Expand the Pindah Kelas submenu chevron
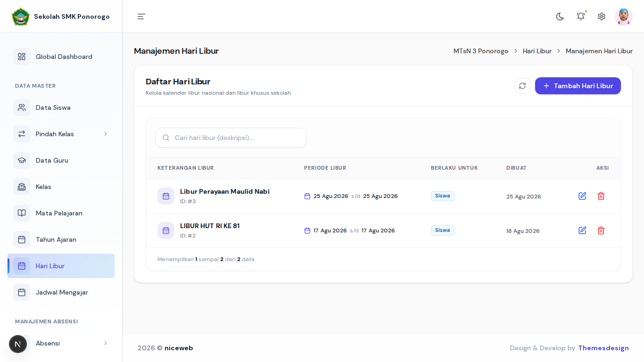Image resolution: width=644 pixels, height=362 pixels. pos(106,134)
